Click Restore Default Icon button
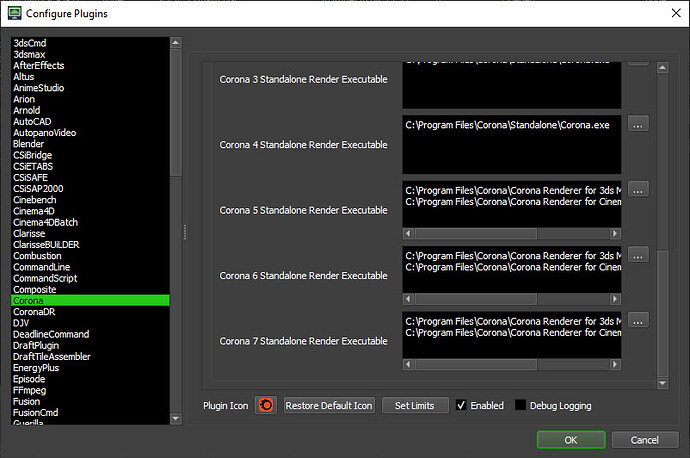 pyautogui.click(x=329, y=405)
